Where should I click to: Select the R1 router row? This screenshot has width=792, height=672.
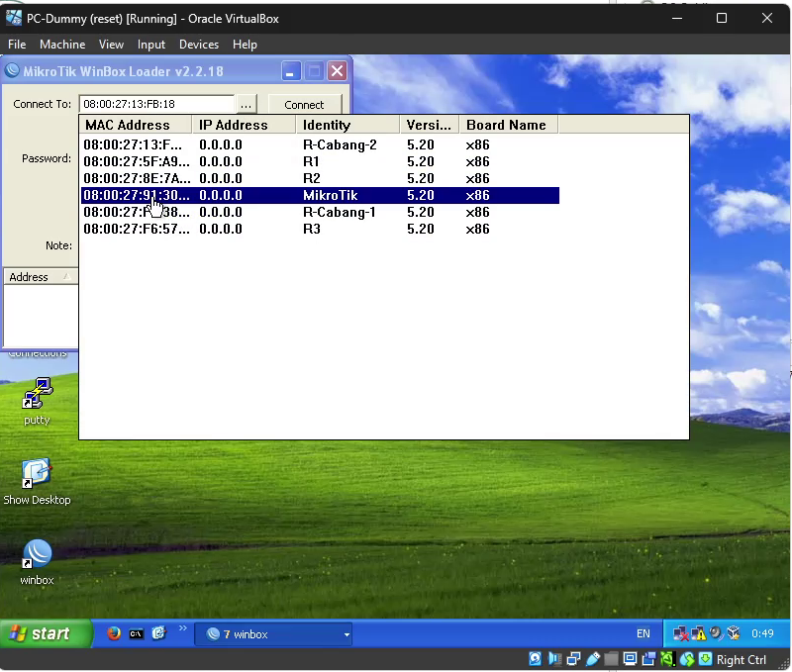point(320,161)
